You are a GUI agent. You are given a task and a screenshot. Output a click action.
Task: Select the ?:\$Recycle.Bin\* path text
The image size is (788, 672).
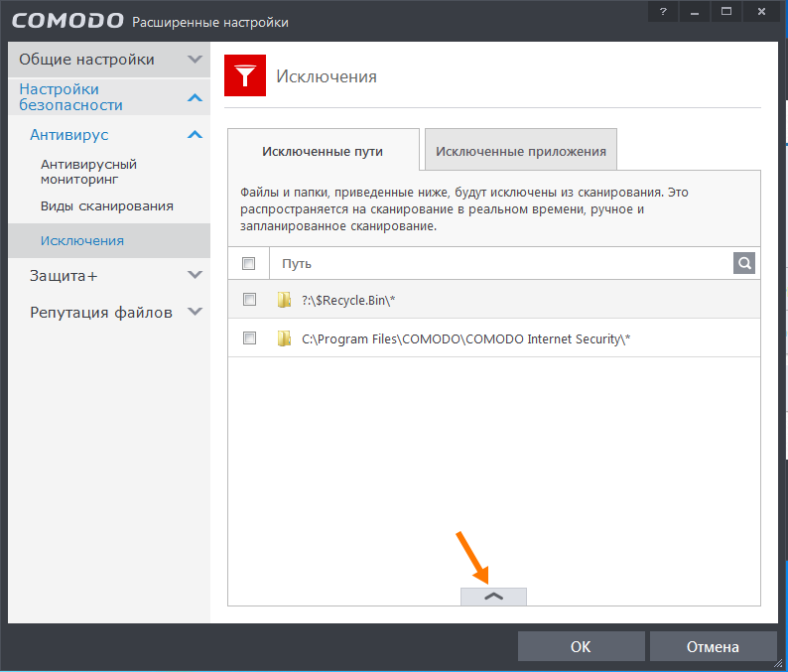click(348, 300)
